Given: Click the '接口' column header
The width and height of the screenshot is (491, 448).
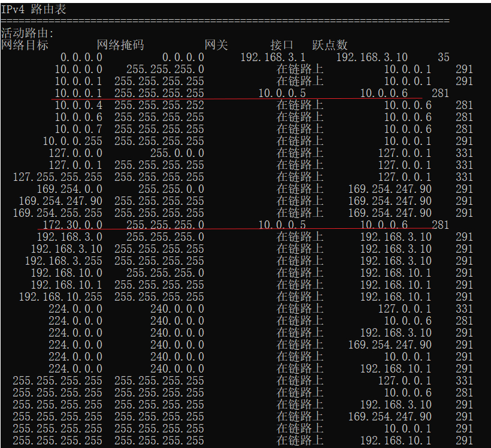Looking at the screenshot, I should tap(282, 45).
